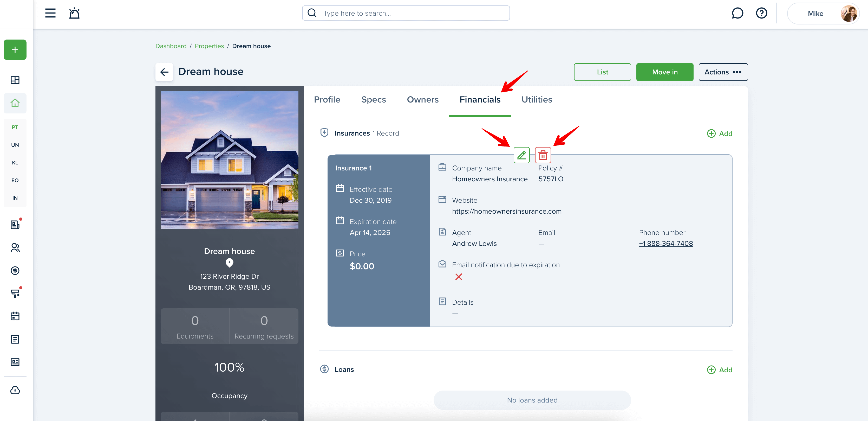Click the No loans added placeholder
The image size is (868, 421).
(532, 400)
